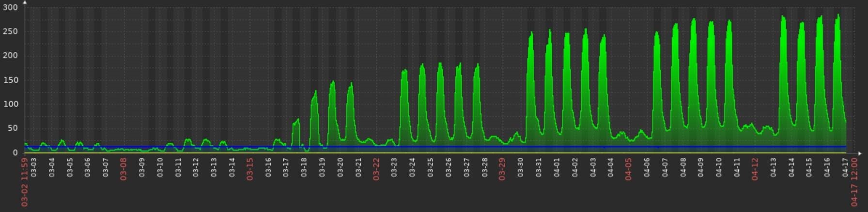Image resolution: width=868 pixels, height=212 pixels.
Task: Click the 04-01 date label
Action: (x=557, y=167)
